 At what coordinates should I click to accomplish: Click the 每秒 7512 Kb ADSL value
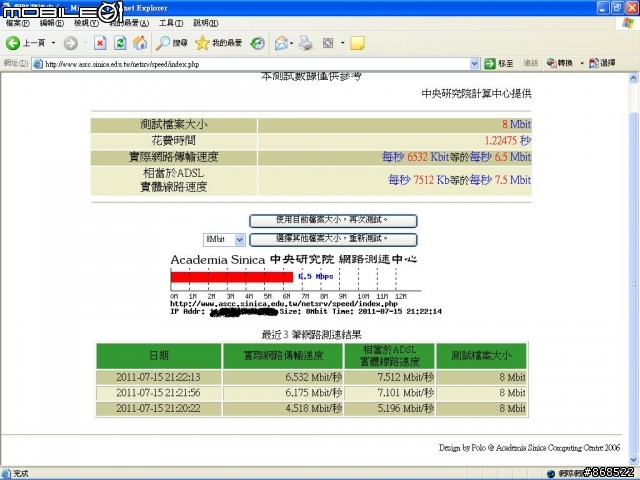pyautogui.click(x=419, y=180)
